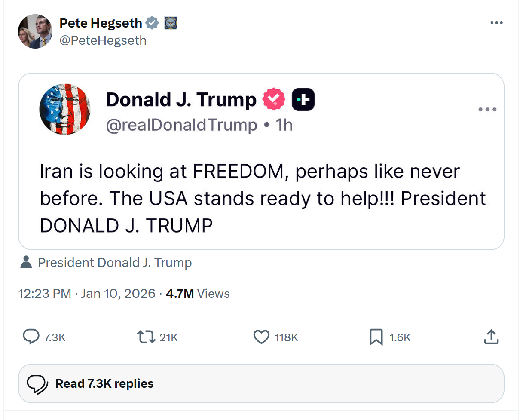Open the share post icon
Screen dimensions: 526x420
pos(491,337)
